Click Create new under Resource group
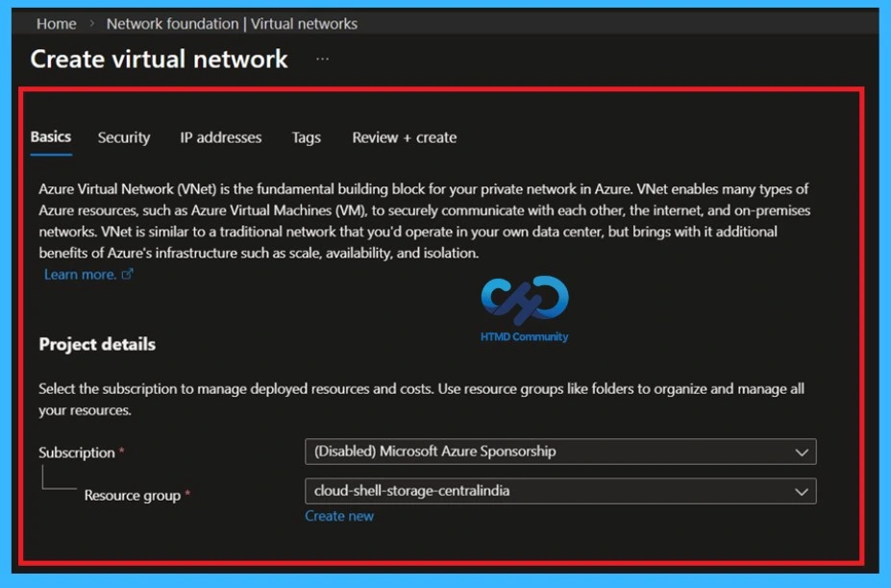Screen dimensions: 891x588 pos(338,516)
